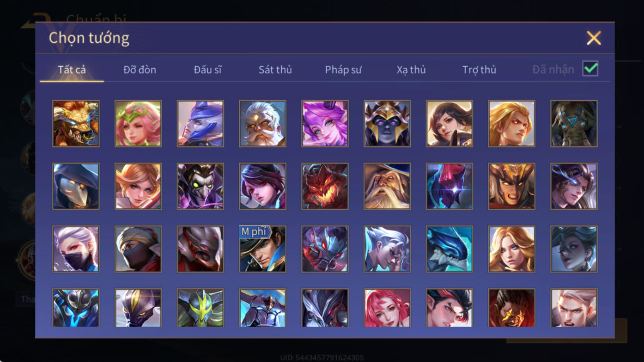Switch to the 'Đỡ đòn' tab
The image size is (644, 362).
click(140, 70)
